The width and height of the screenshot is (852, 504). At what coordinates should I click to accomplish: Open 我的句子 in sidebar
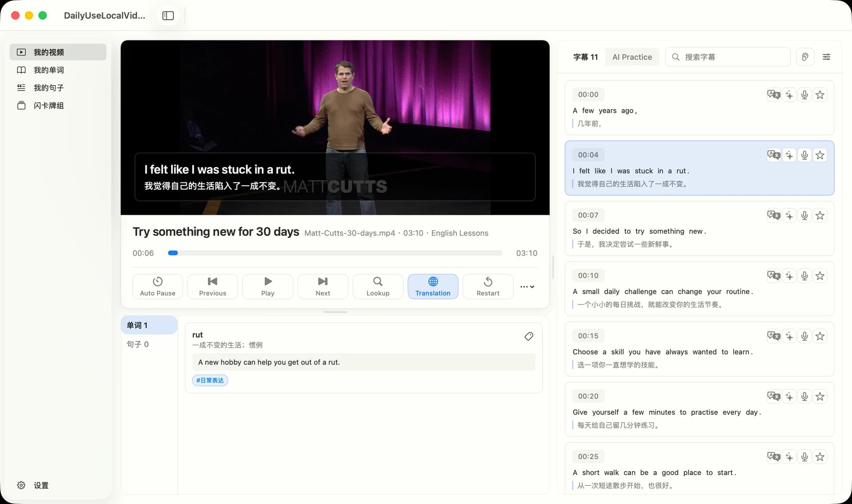[58, 87]
